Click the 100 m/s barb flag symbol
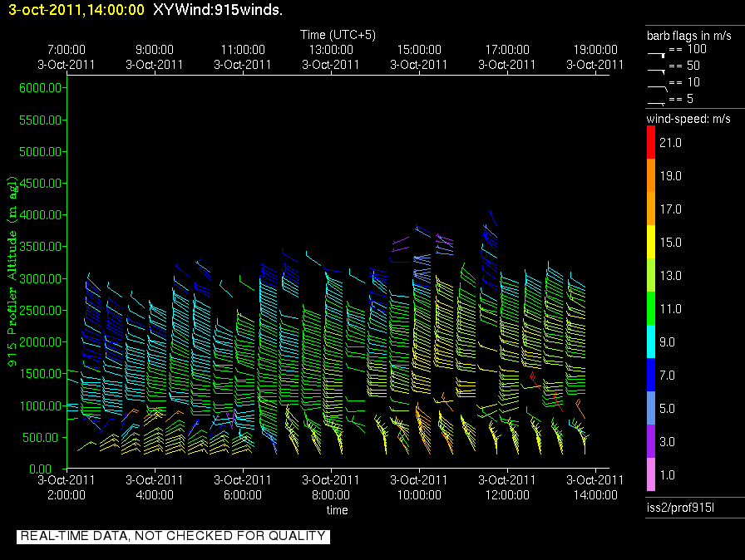This screenshot has width=745, height=560. [x=656, y=52]
